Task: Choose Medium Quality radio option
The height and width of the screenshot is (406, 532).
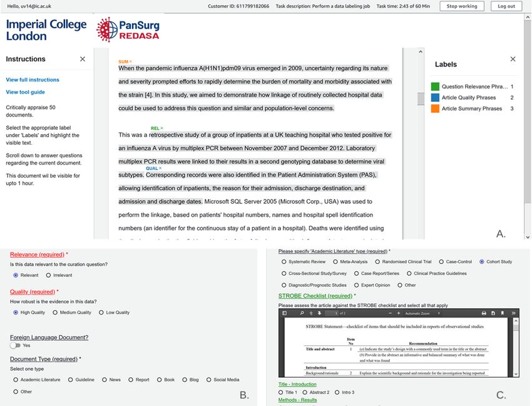Action: [55, 313]
